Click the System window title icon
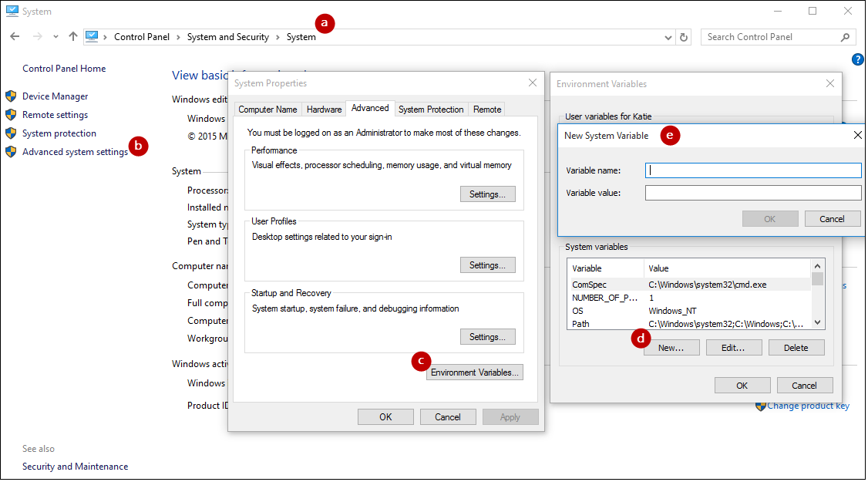 (12, 12)
